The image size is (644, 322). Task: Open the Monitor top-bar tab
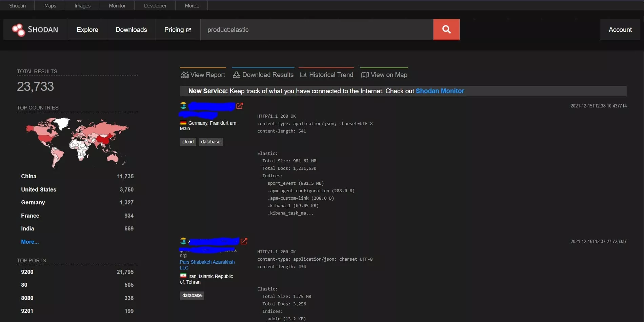pos(117,5)
